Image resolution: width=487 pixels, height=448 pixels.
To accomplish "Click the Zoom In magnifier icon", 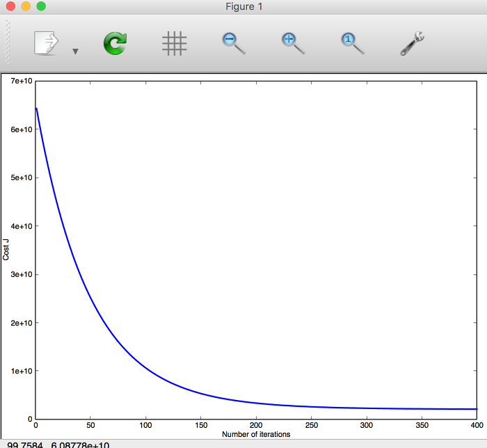I will pyautogui.click(x=293, y=43).
